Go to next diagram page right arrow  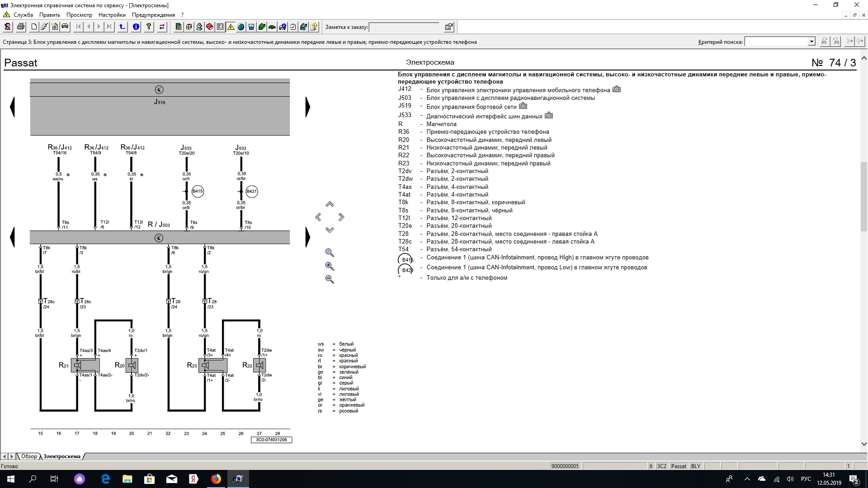coord(308,107)
